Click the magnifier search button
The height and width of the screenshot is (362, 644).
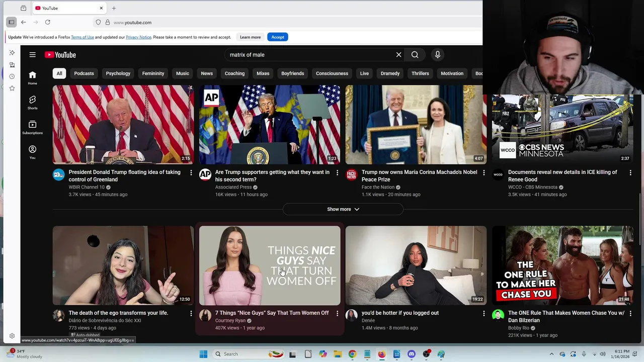point(415,55)
